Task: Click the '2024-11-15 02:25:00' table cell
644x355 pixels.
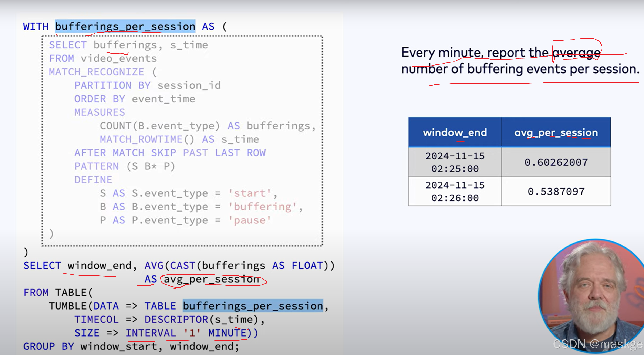Action: click(x=455, y=162)
